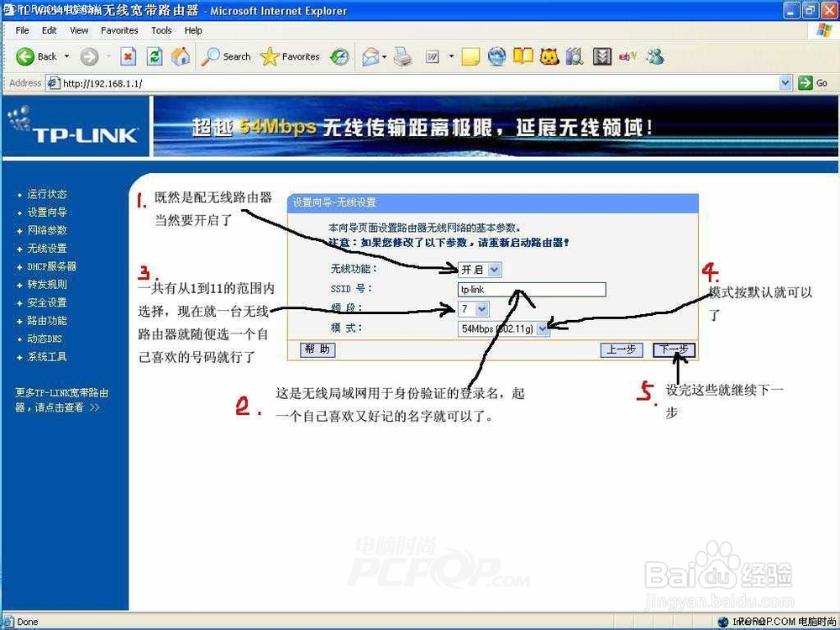The image size is (840, 630).
Task: Click Done status bar text
Action: click(28, 622)
